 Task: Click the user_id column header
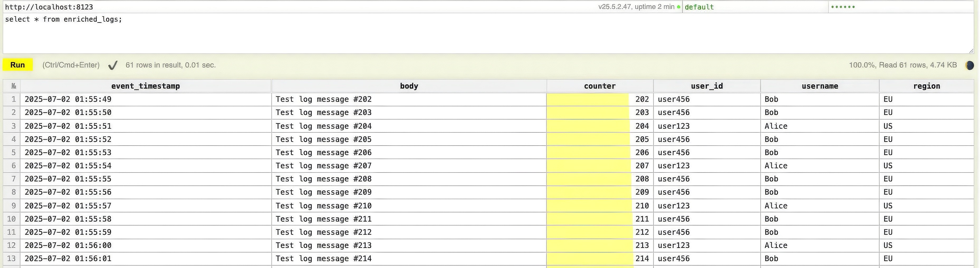click(707, 86)
